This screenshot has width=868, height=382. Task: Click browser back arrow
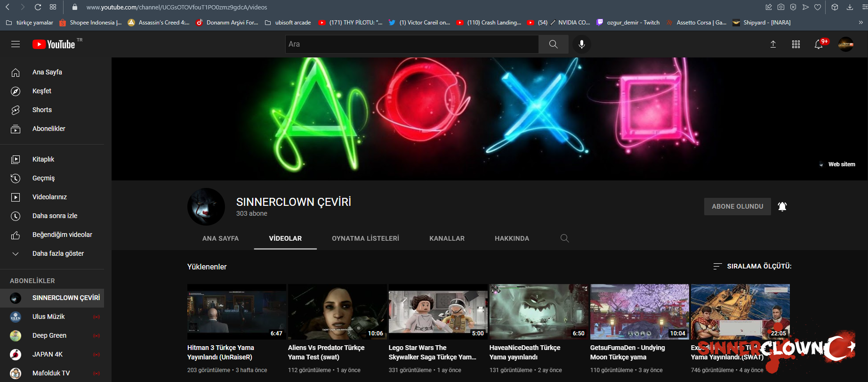(x=8, y=7)
